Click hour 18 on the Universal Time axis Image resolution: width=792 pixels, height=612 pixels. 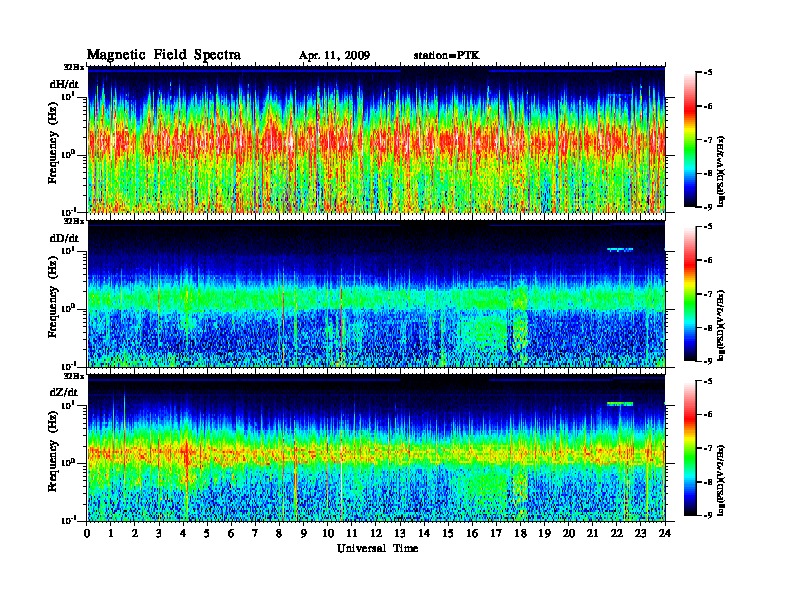tap(520, 534)
